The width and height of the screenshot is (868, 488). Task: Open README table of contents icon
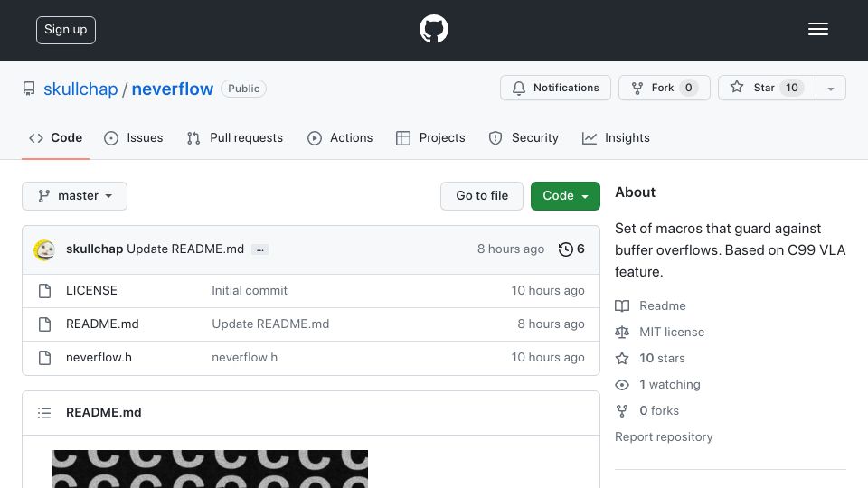tap(44, 413)
